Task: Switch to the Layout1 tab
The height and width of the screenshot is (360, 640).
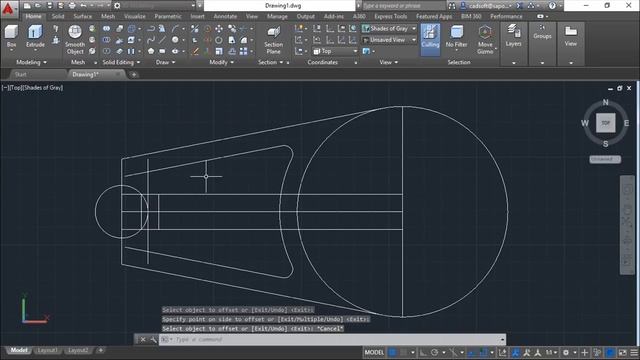Action: [47, 351]
